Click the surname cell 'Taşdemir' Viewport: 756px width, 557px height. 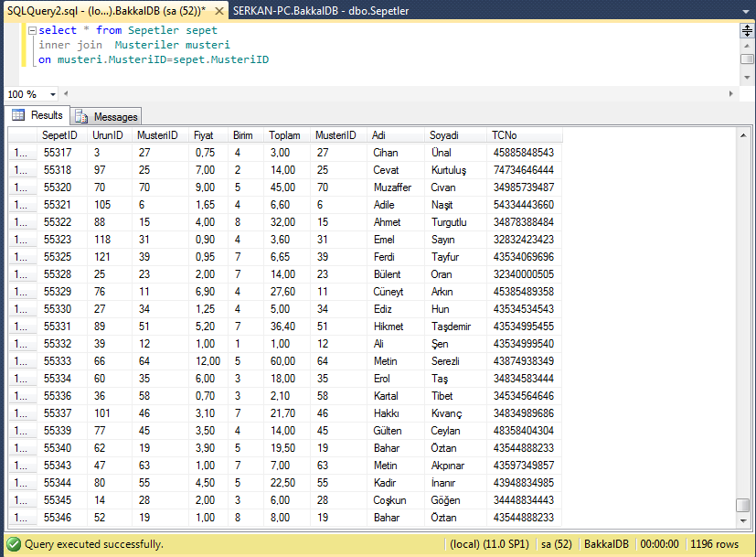(x=455, y=327)
